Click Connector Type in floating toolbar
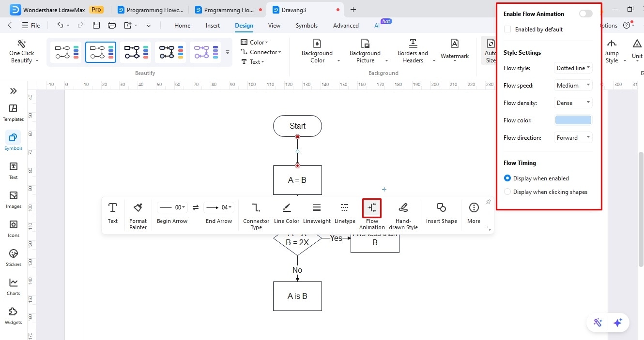Viewport: 644px width, 340px height. [x=256, y=216]
